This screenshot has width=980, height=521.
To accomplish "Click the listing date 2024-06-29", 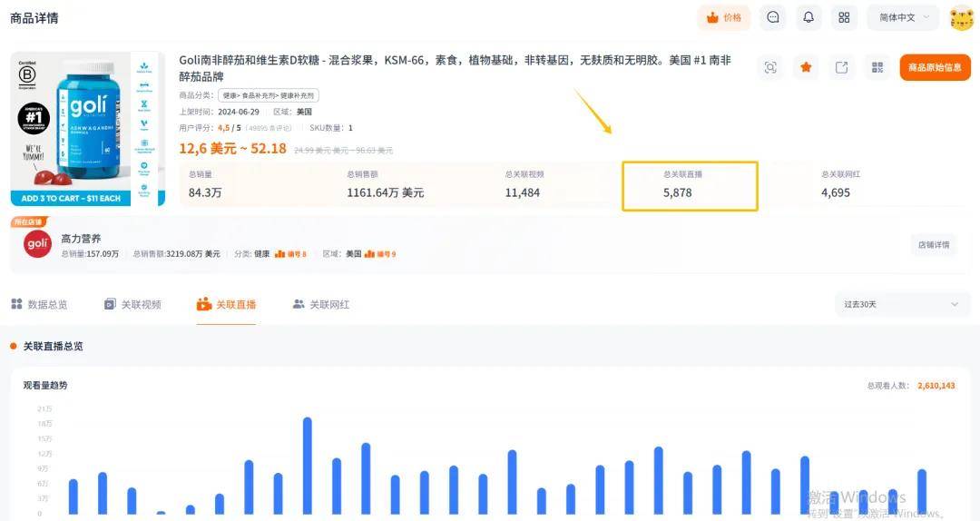I will [238, 112].
